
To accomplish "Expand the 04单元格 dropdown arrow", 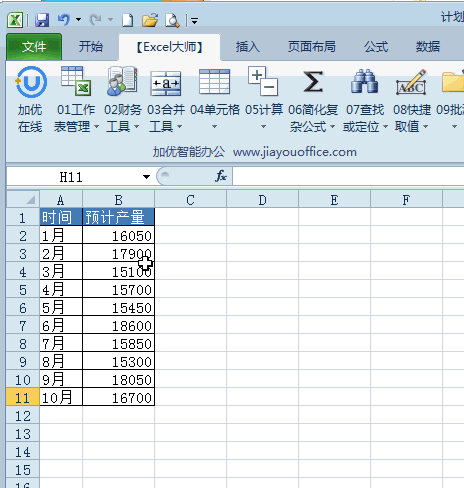I will pyautogui.click(x=214, y=127).
